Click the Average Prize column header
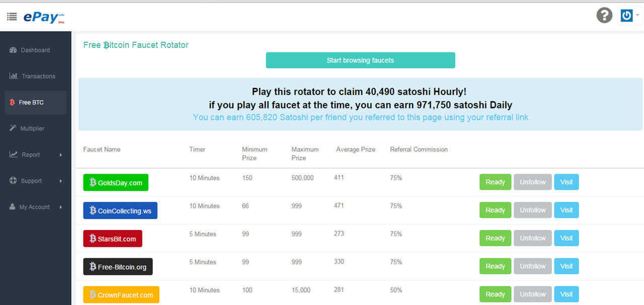The height and width of the screenshot is (305, 644). [x=356, y=149]
